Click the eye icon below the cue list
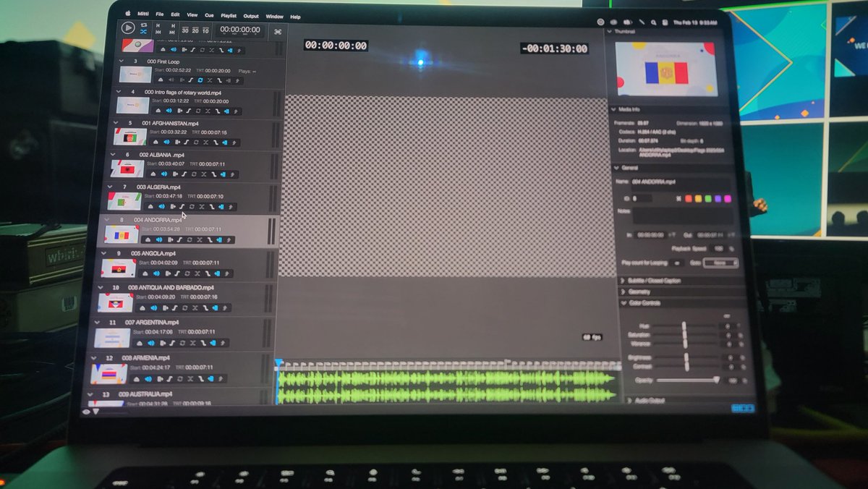Viewport: 868px width, 489px height. click(86, 412)
